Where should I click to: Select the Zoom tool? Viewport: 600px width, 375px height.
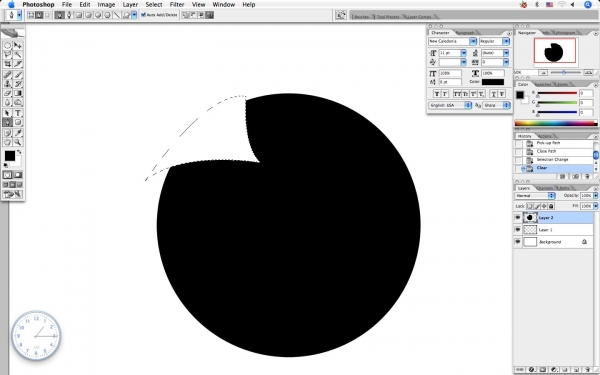coord(18,142)
